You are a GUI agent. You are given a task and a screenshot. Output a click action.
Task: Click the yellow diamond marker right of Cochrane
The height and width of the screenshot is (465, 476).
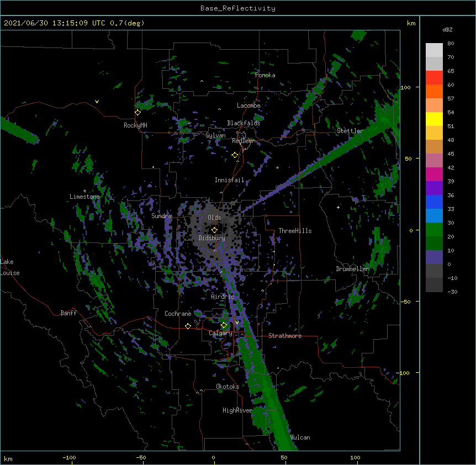(188, 326)
